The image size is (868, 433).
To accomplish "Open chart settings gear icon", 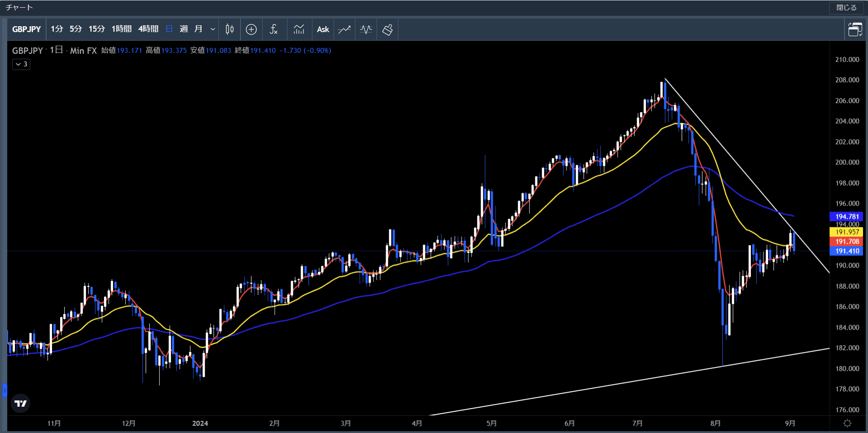I will (848, 424).
